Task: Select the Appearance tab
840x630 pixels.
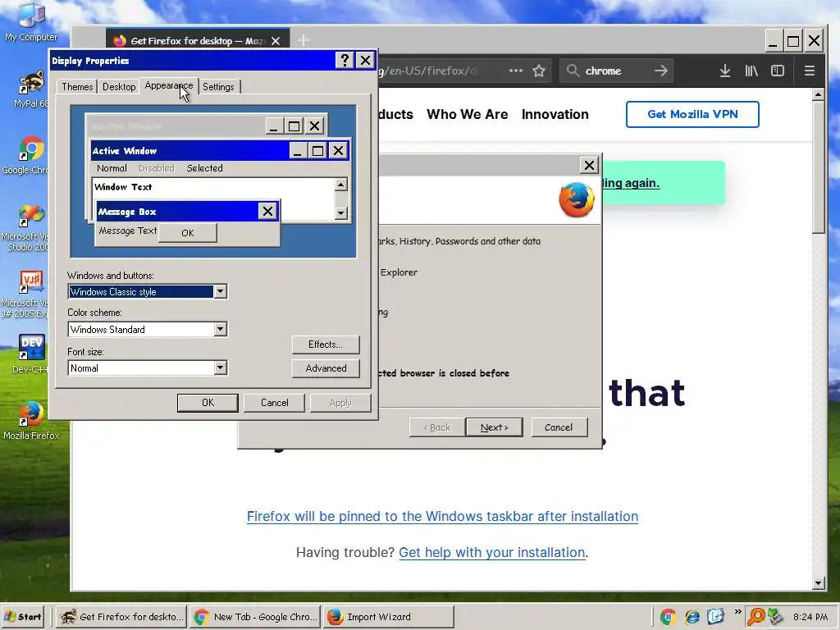Action: [x=169, y=85]
